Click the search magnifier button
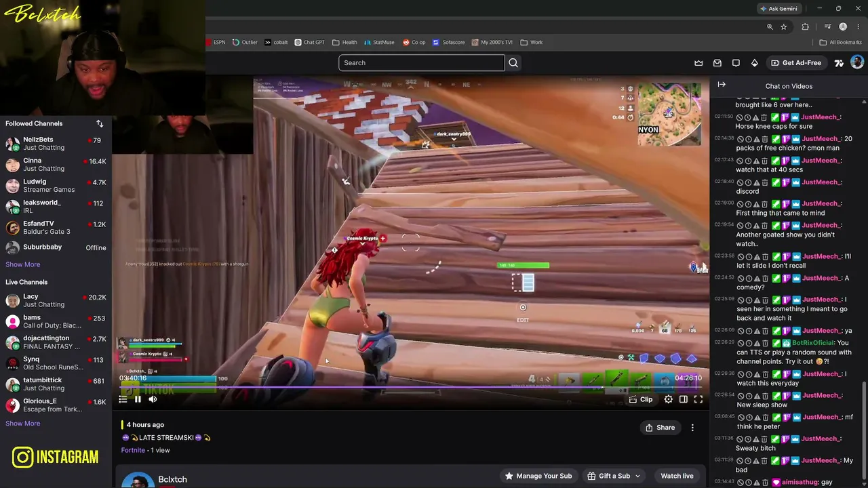 513,63
